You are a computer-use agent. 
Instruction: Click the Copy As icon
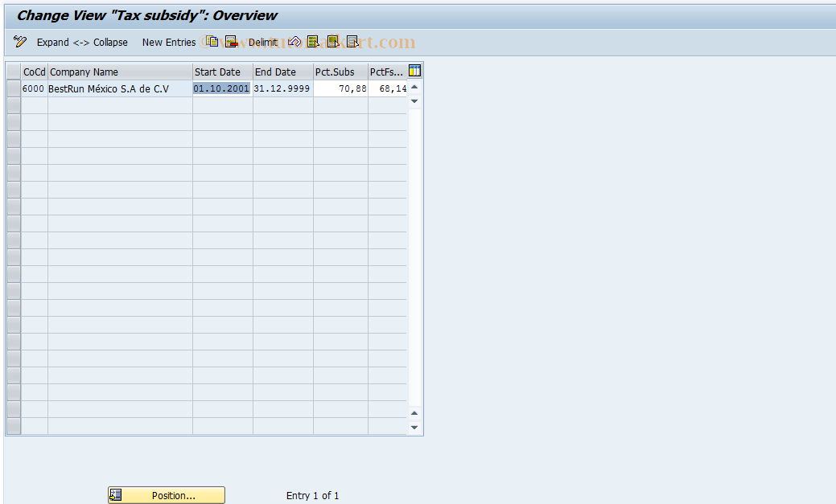[x=212, y=42]
